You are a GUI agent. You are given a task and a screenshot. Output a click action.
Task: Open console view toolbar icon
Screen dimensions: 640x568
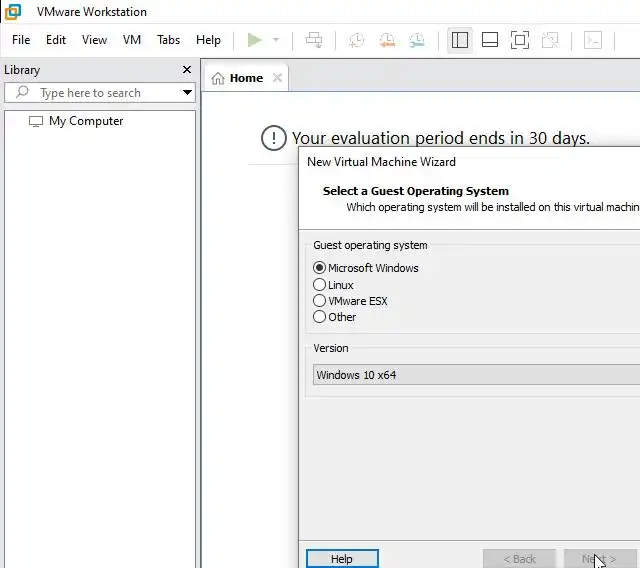tap(593, 40)
